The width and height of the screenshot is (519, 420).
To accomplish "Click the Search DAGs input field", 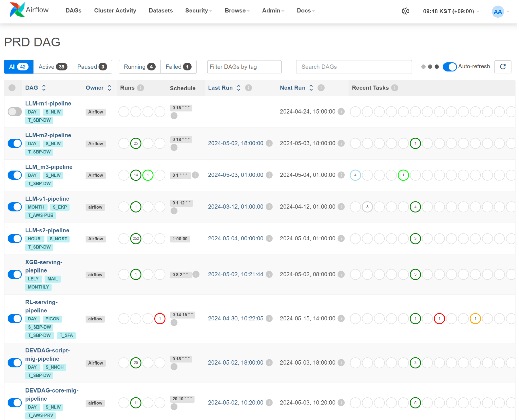I will pyautogui.click(x=354, y=67).
